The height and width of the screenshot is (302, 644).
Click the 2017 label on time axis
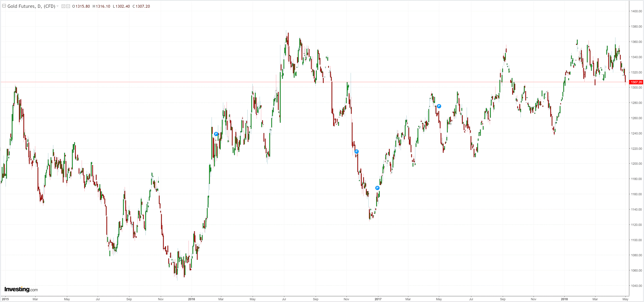(378, 299)
